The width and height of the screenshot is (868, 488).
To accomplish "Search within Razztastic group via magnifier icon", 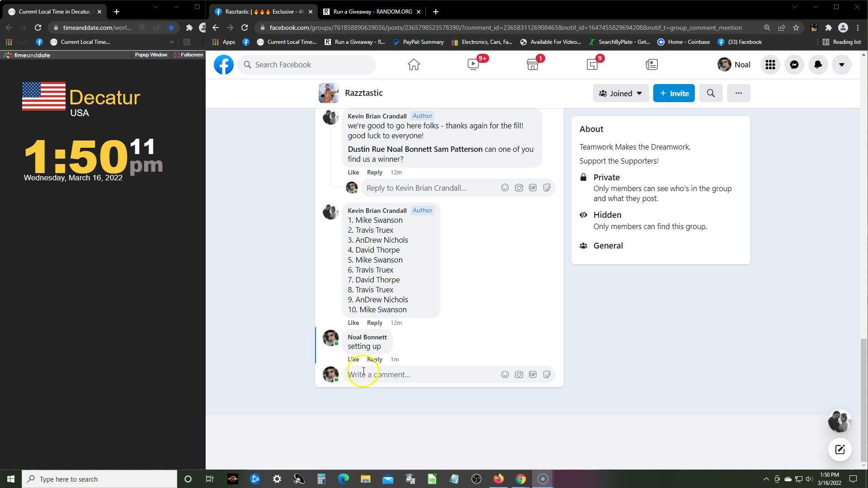I will 710,93.
